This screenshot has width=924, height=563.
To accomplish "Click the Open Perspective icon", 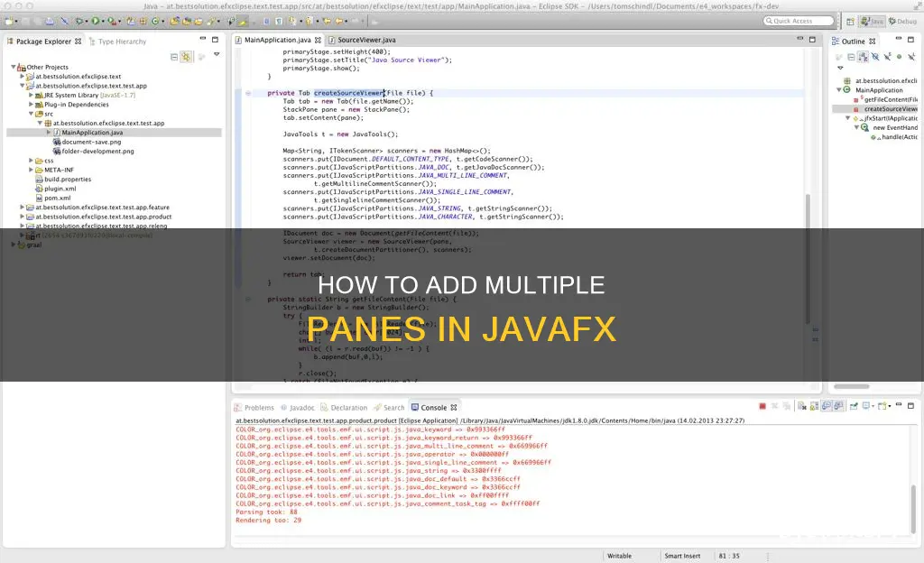I will tap(850, 22).
